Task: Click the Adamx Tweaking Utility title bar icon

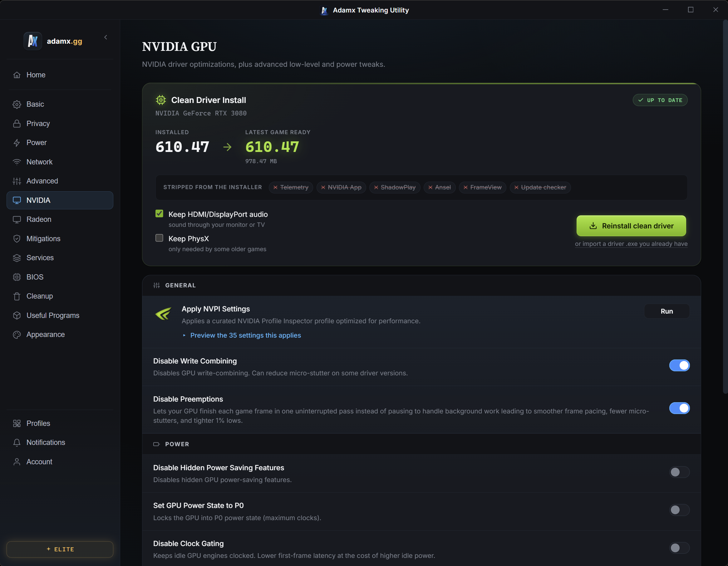Action: point(324,10)
